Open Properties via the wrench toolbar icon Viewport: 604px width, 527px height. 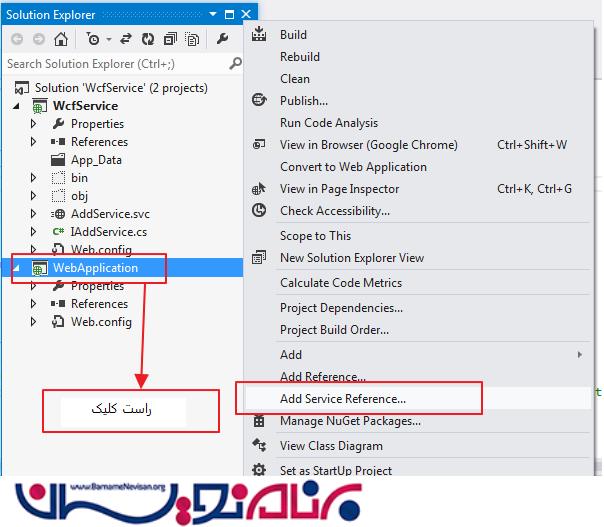(222, 40)
